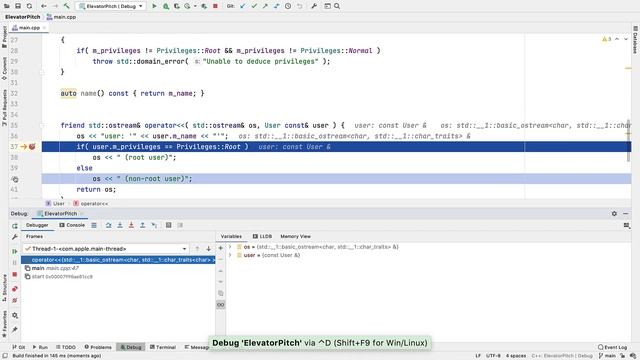Open the Memory View tab
Image resolution: width=640 pixels, height=360 pixels.
click(295, 236)
